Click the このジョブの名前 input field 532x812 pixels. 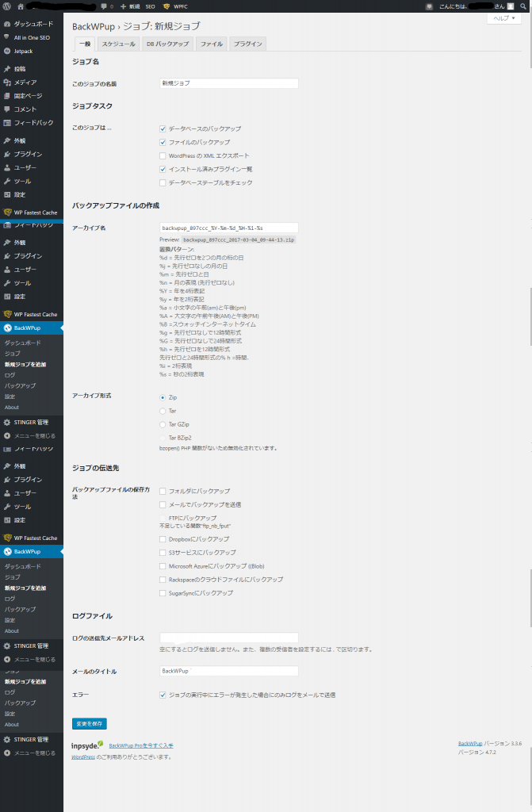pos(229,82)
